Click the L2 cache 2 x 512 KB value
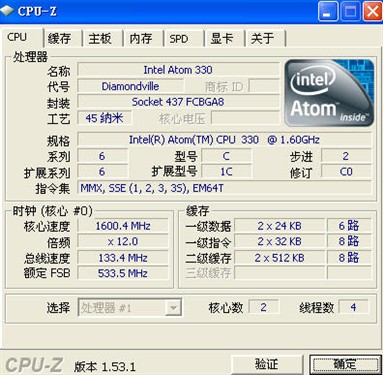This screenshot has width=383, height=375. click(x=279, y=258)
